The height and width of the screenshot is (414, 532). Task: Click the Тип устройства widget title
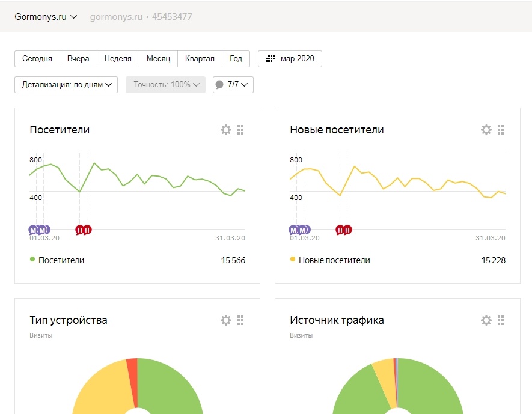click(69, 320)
